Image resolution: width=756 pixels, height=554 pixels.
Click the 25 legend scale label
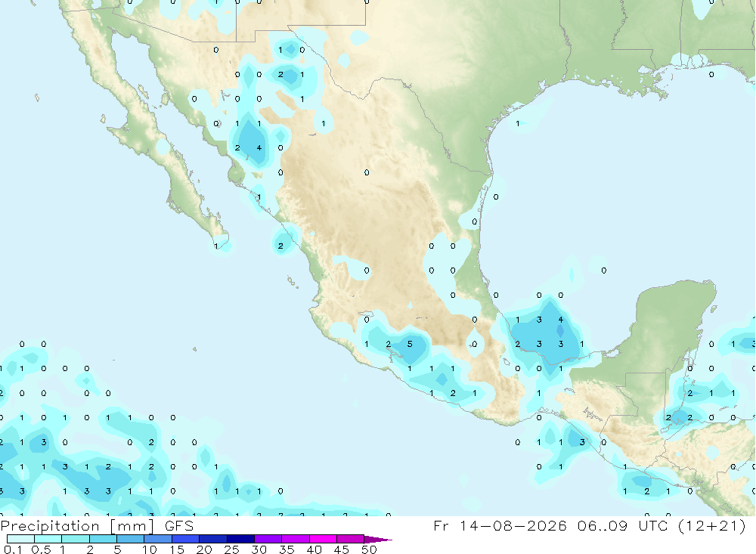[x=231, y=549]
